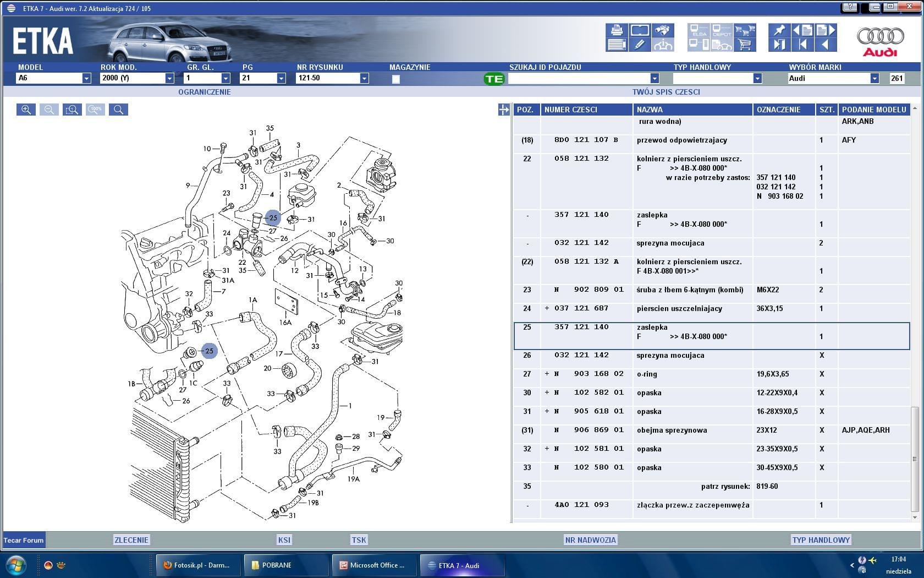Expand the NR RYSUNKU dropdown
The height and width of the screenshot is (578, 924).
pos(364,78)
